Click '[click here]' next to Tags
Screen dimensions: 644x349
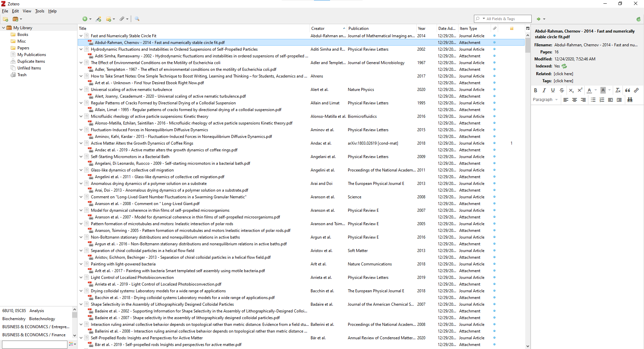click(563, 81)
